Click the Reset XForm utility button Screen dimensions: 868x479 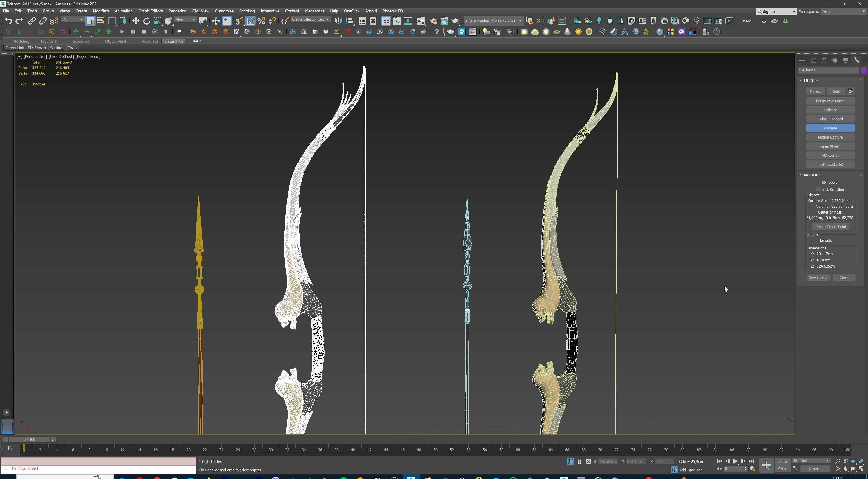tap(830, 146)
